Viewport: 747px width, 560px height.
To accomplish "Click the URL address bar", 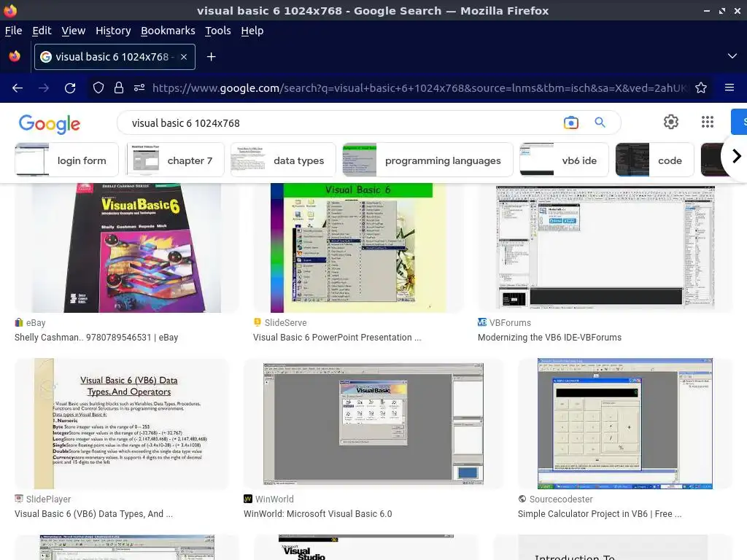I will [x=419, y=87].
